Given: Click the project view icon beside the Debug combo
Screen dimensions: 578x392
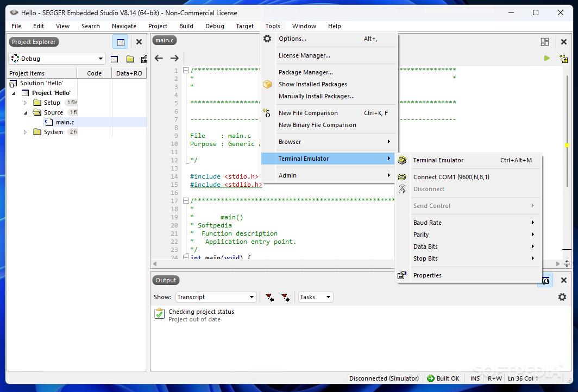Looking at the screenshot, I should (114, 59).
